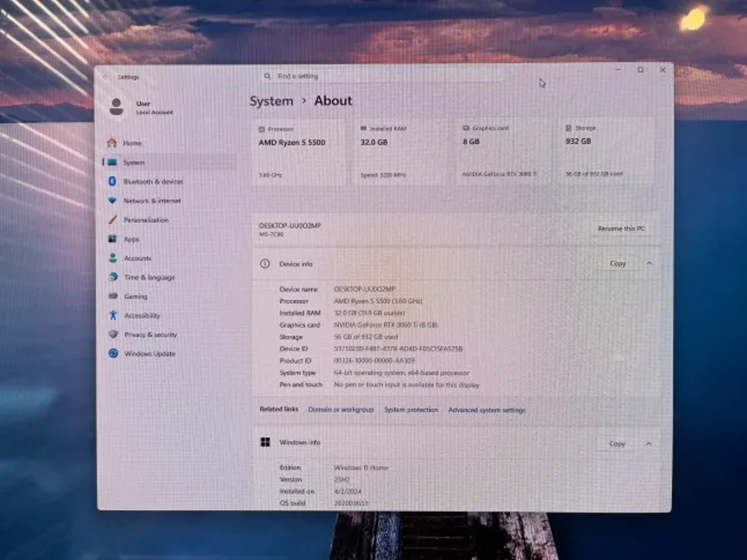Open Network & internet settings icon
This screenshot has width=747, height=560.
coord(112,200)
